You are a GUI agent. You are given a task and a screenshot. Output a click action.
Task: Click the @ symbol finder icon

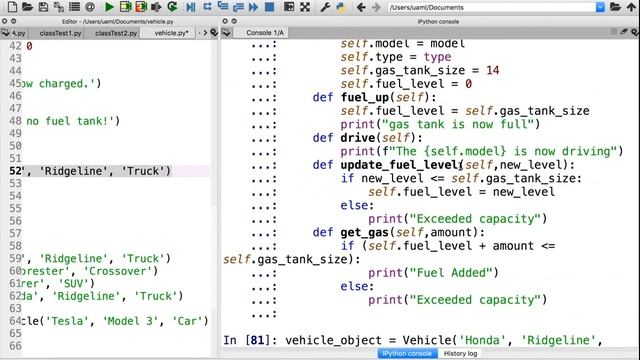90,7
